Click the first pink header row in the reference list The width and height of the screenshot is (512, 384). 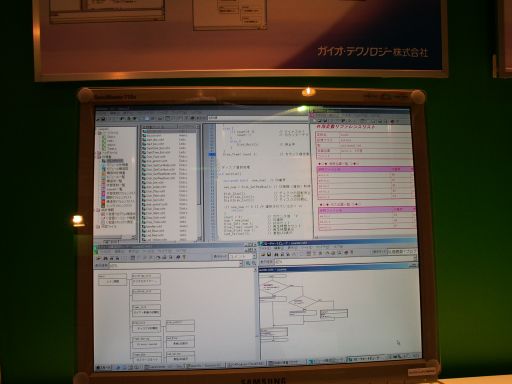coord(365,169)
